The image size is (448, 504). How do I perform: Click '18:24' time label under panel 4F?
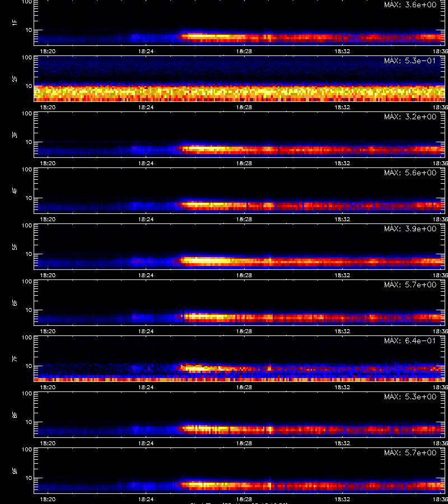(146, 219)
